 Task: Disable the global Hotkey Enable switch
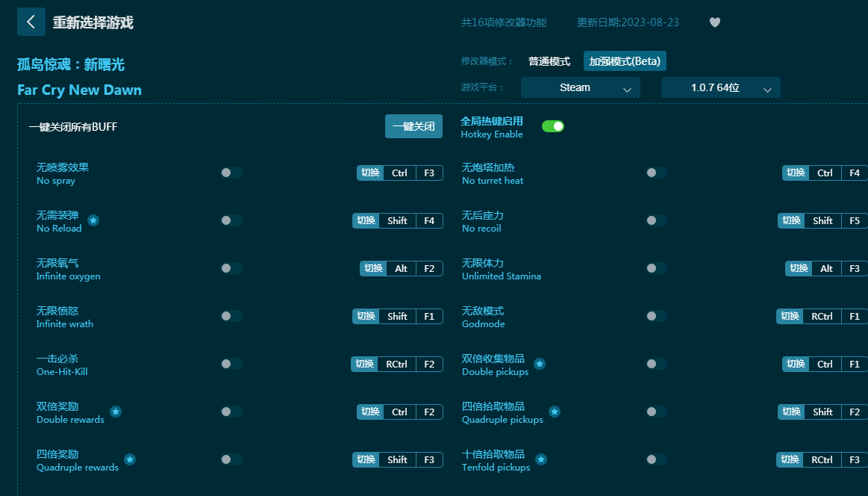(x=553, y=126)
